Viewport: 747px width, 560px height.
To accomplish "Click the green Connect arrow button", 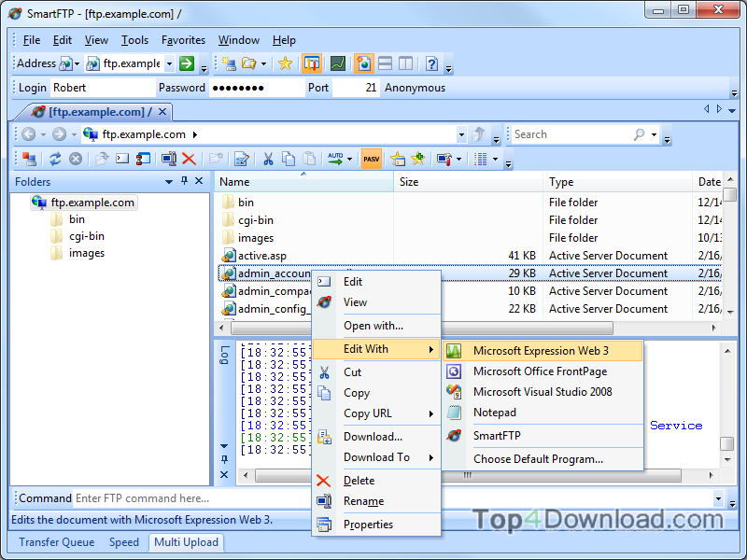I will (x=187, y=63).
